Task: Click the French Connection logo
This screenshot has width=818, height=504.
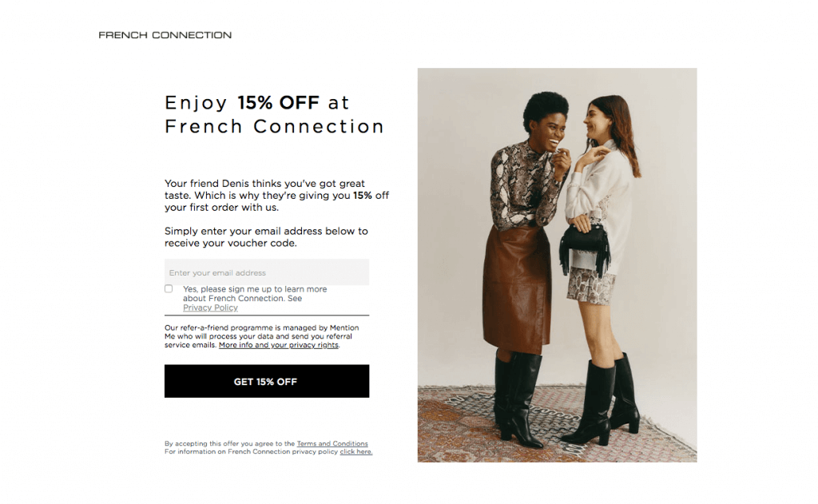Action: pyautogui.click(x=165, y=35)
